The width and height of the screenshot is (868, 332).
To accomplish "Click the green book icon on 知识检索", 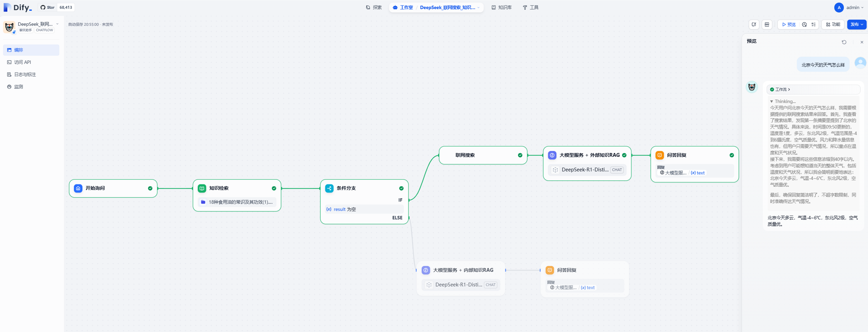I will pyautogui.click(x=202, y=188).
